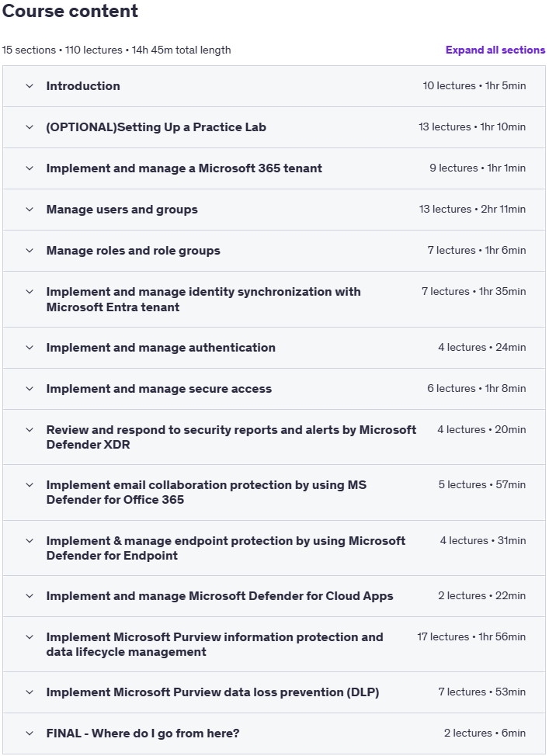Expand chevron for identity synchronization with Microsoft Entra
549x756 pixels.
pyautogui.click(x=30, y=292)
